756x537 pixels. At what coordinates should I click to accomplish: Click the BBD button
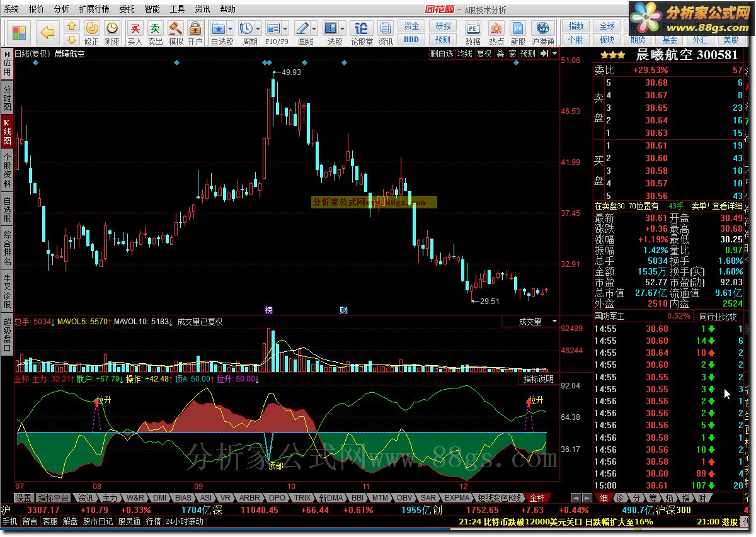click(x=411, y=39)
